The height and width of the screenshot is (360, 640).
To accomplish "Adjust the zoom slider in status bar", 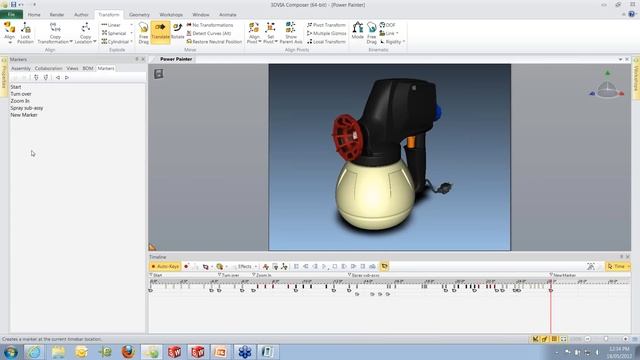I will (606, 339).
